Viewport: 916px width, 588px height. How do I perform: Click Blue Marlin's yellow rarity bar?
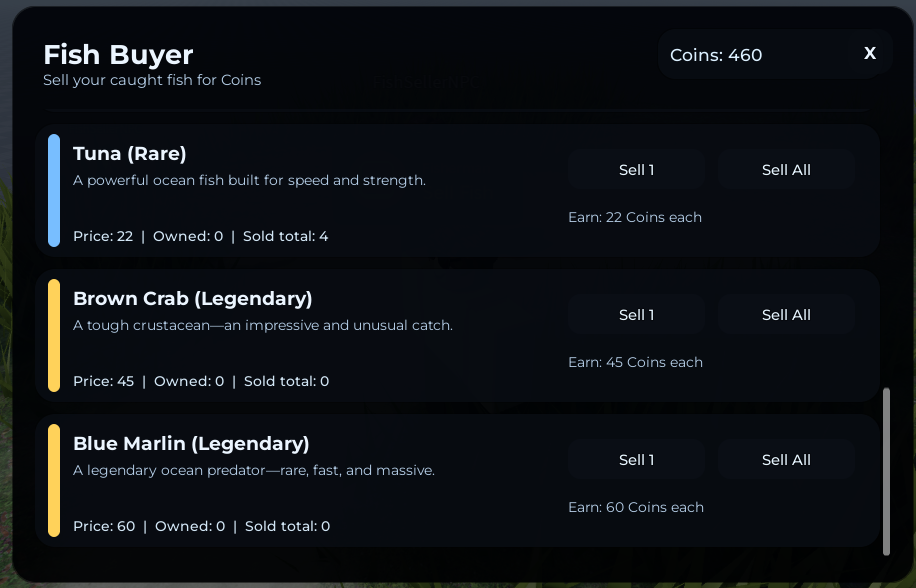54,481
